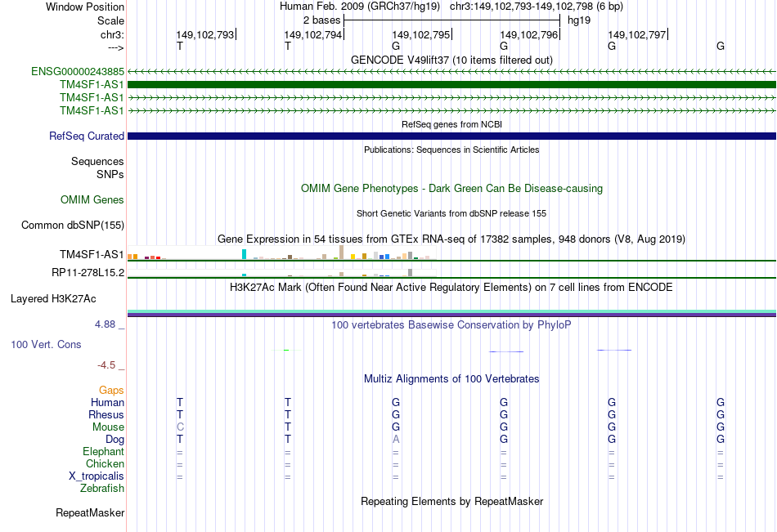This screenshot has height=532, width=777.
Task: Open the GTEx Gene Expression track title
Action: 451,239
